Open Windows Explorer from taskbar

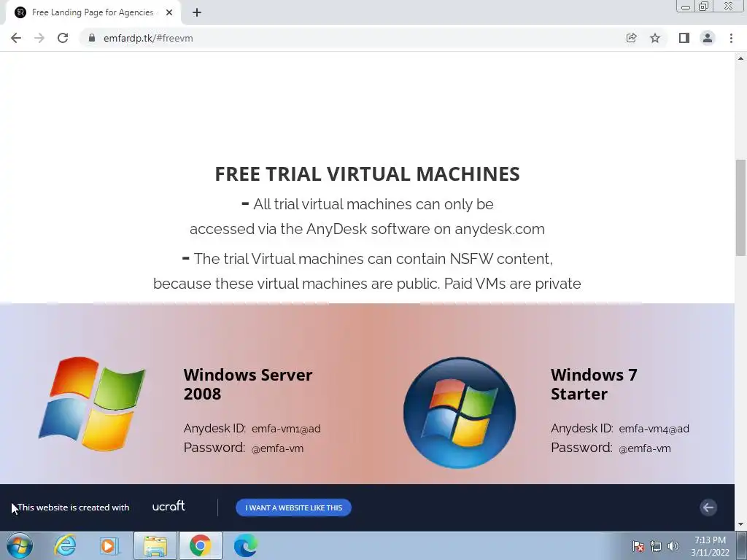(155, 545)
